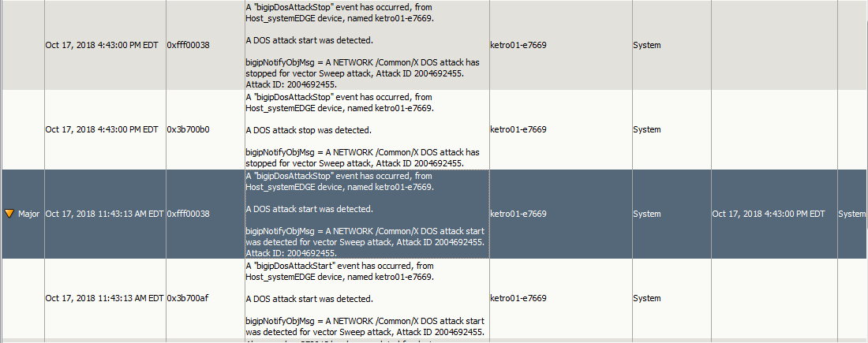
Task: Select the 11:43:13 AM timestamp in Major row
Action: (x=104, y=214)
